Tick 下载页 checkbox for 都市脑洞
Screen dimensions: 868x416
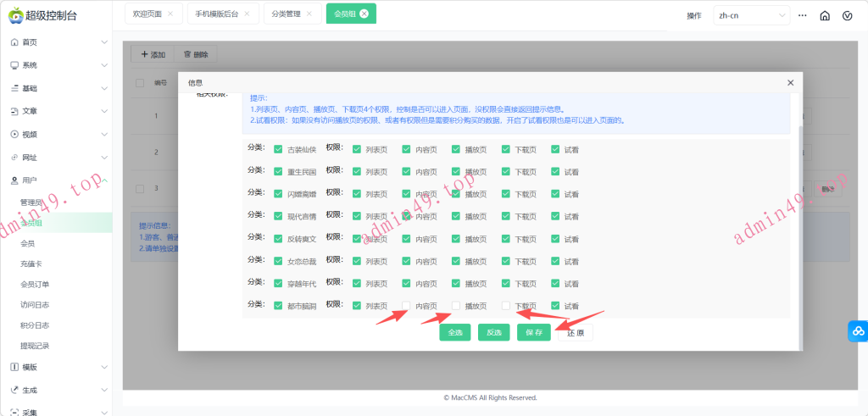click(x=506, y=306)
